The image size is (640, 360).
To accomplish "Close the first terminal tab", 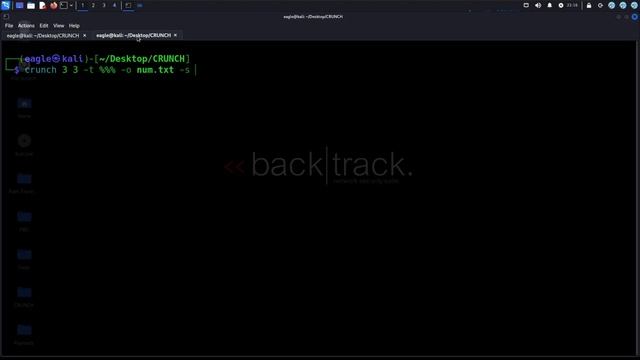I will (x=84, y=36).
